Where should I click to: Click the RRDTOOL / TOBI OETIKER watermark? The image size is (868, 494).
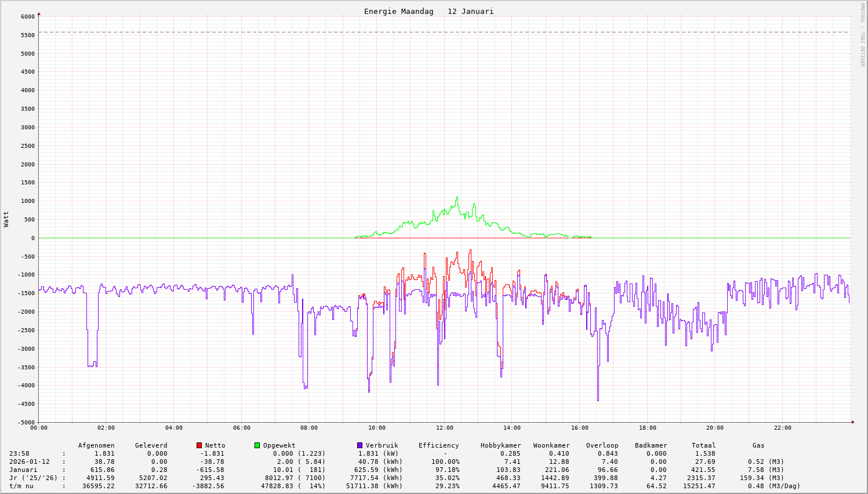pos(862,34)
